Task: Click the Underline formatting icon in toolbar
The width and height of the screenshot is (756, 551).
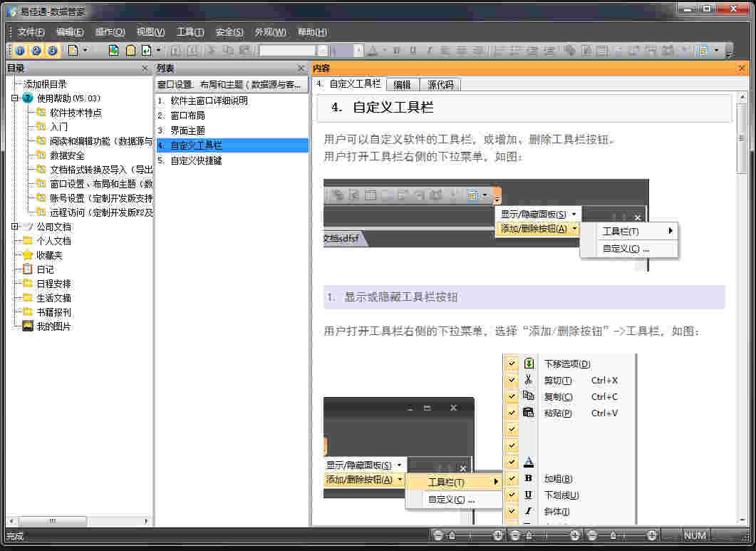Action: [413, 51]
